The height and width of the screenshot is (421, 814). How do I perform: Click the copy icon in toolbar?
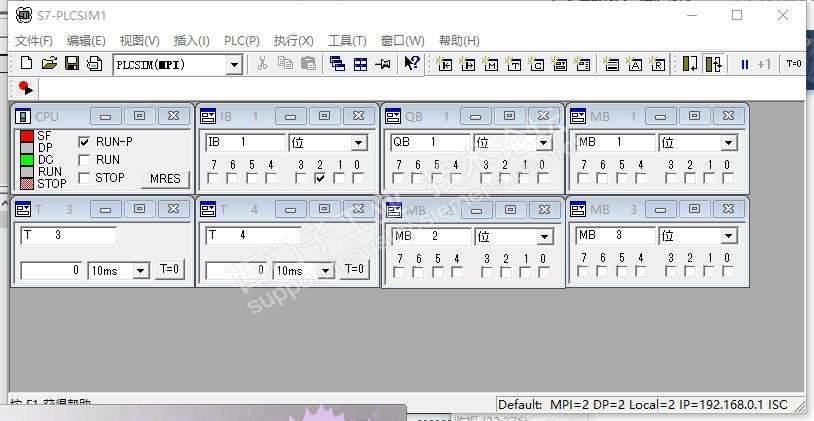pos(285,64)
